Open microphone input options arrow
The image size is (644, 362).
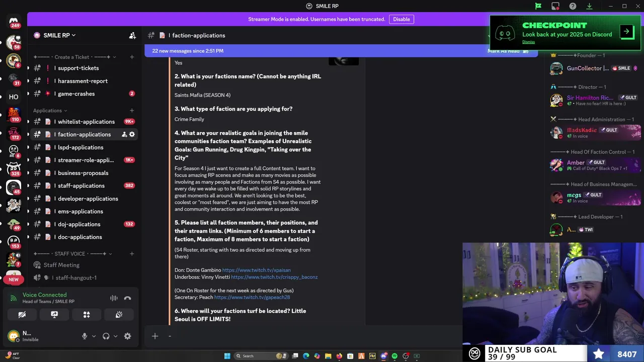94,336
